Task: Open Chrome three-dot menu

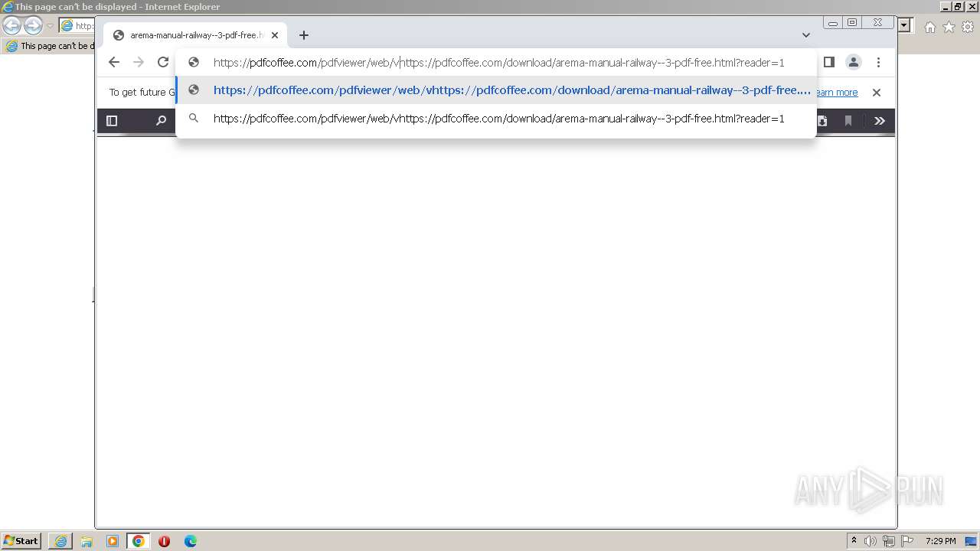Action: [x=879, y=62]
